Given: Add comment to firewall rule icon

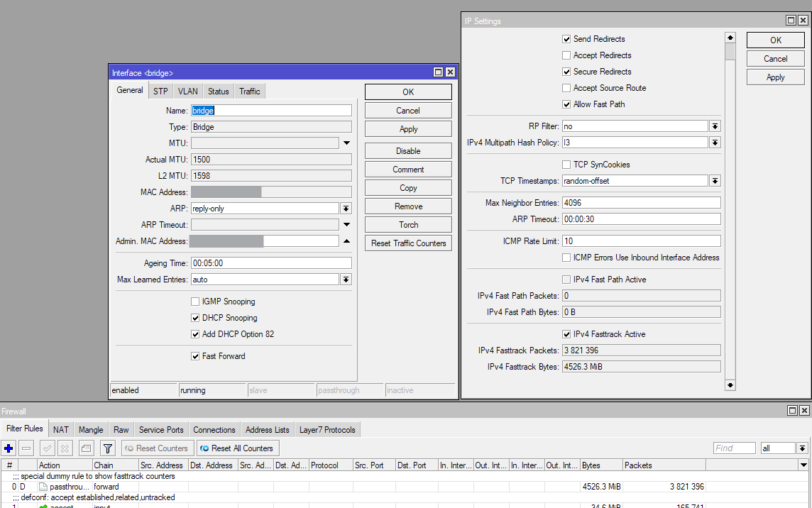Looking at the screenshot, I should click(x=86, y=448).
